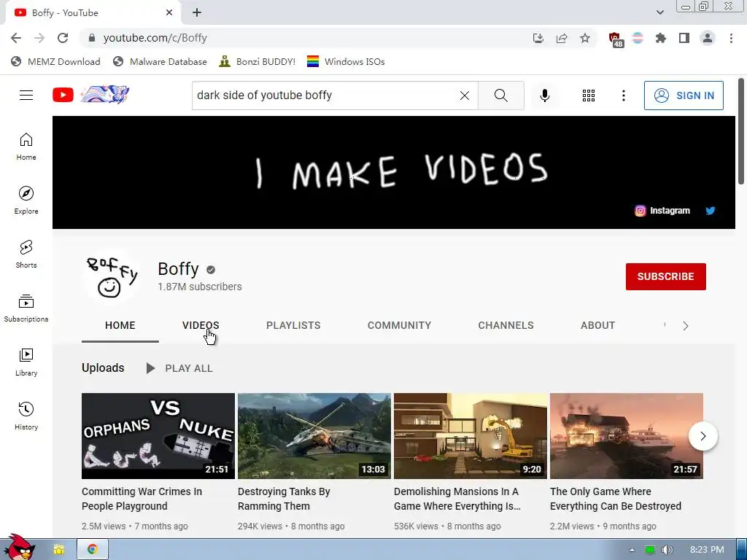Image resolution: width=747 pixels, height=560 pixels.
Task: Click the SIGN IN button
Action: 684,96
